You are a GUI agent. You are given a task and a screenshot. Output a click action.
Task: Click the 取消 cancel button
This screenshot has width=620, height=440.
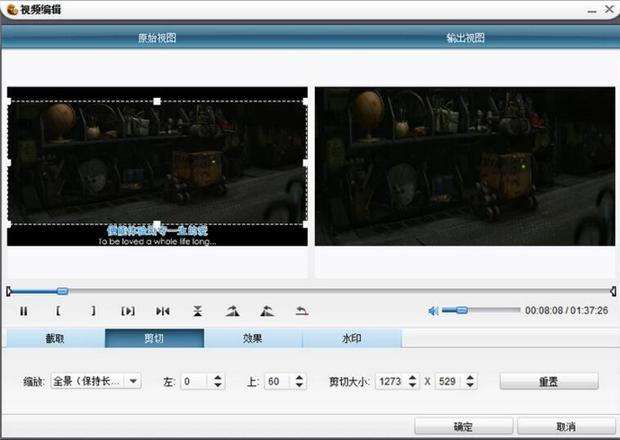[x=566, y=427]
